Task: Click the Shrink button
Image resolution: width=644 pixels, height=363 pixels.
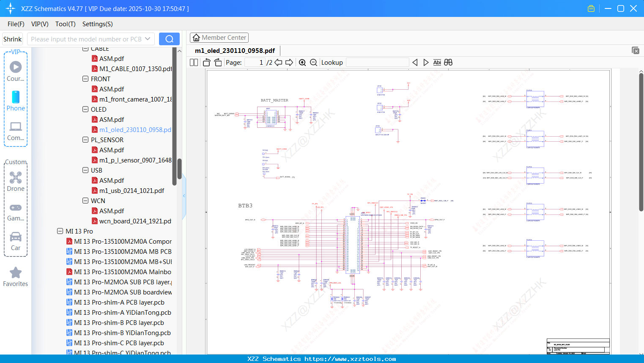Action: 13,39
